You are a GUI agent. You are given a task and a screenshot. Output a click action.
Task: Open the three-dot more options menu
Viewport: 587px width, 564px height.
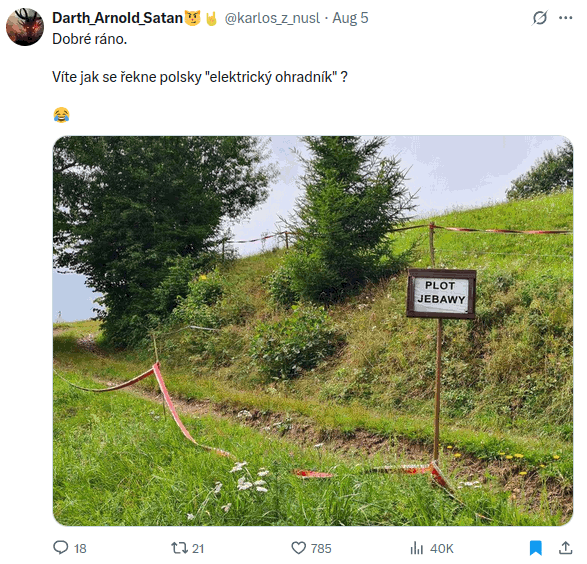coord(566,18)
